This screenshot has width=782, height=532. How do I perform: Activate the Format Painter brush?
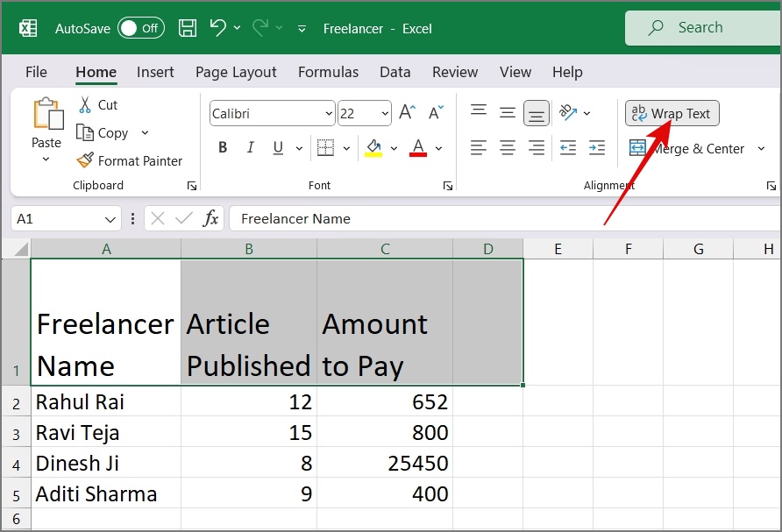(85, 160)
